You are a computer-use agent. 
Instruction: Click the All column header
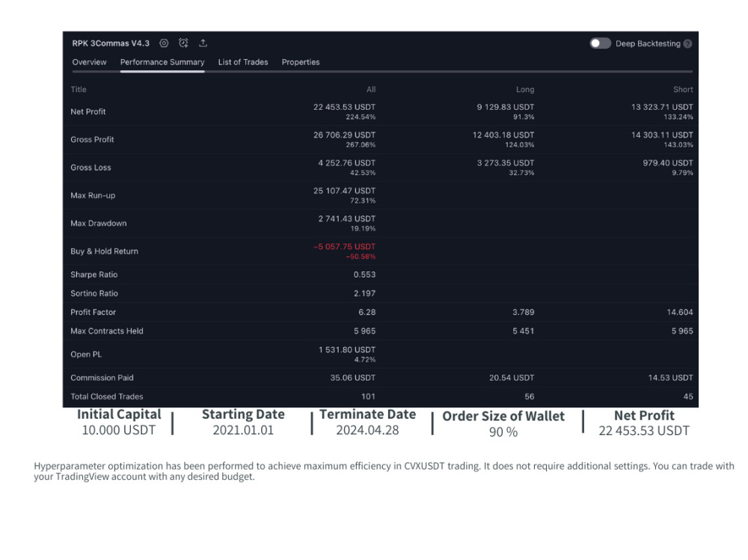[x=371, y=89]
